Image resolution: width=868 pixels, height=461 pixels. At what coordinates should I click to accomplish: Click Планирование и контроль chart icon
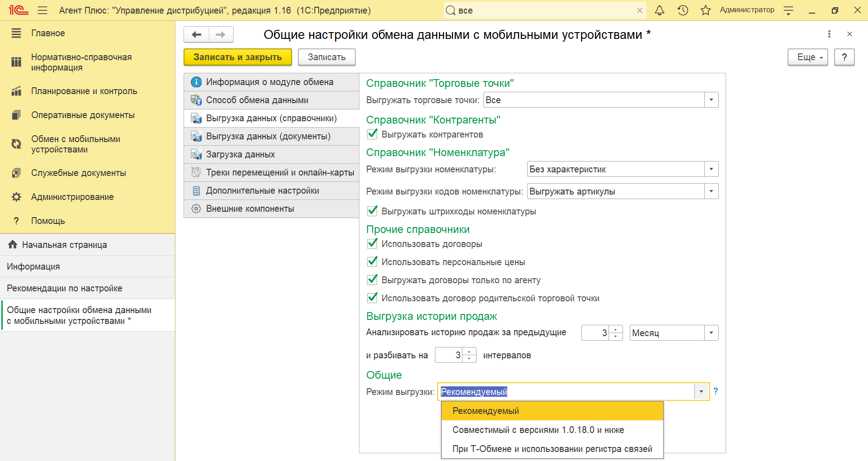16,91
